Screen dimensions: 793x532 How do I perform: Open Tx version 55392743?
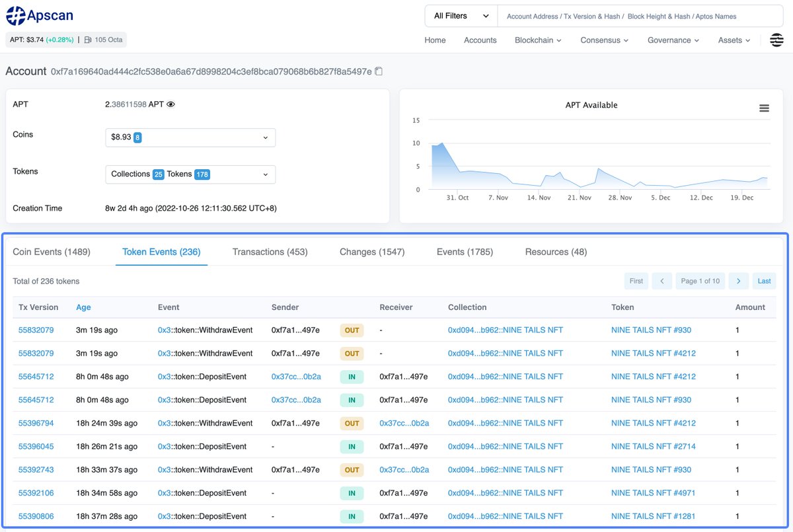point(36,470)
